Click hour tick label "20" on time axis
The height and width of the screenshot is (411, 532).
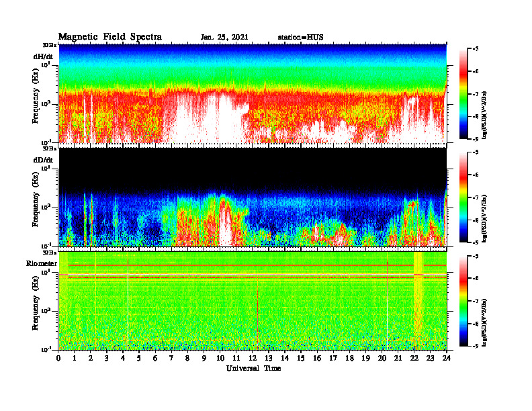(382, 359)
